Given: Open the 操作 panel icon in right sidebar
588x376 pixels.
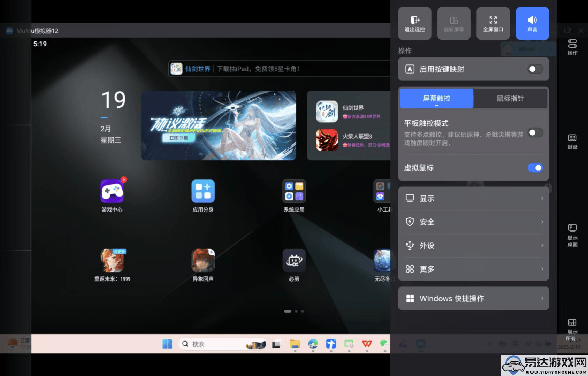Looking at the screenshot, I should click(572, 47).
